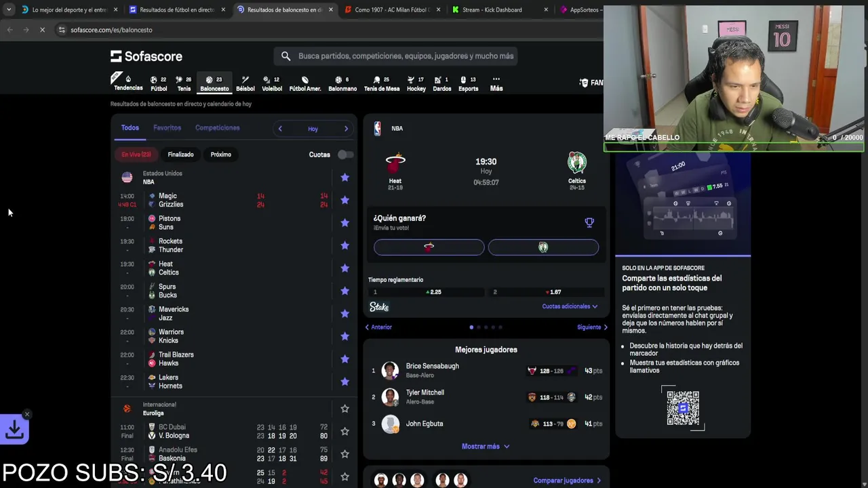This screenshot has height=488, width=868.
Task: Click the search magnifier icon
Action: tap(285, 56)
